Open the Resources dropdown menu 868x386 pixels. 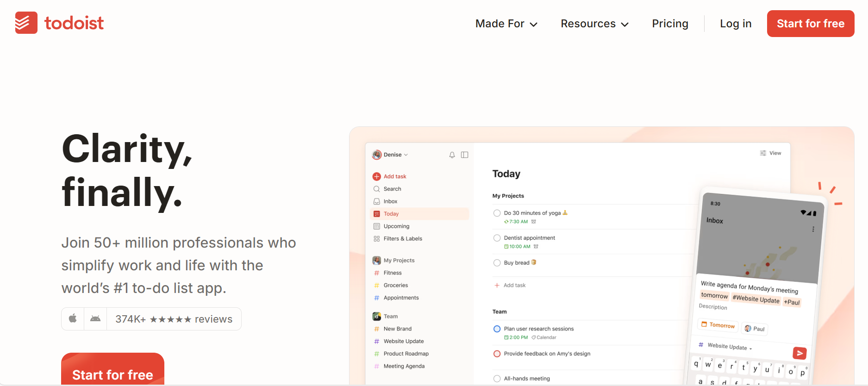tap(594, 24)
